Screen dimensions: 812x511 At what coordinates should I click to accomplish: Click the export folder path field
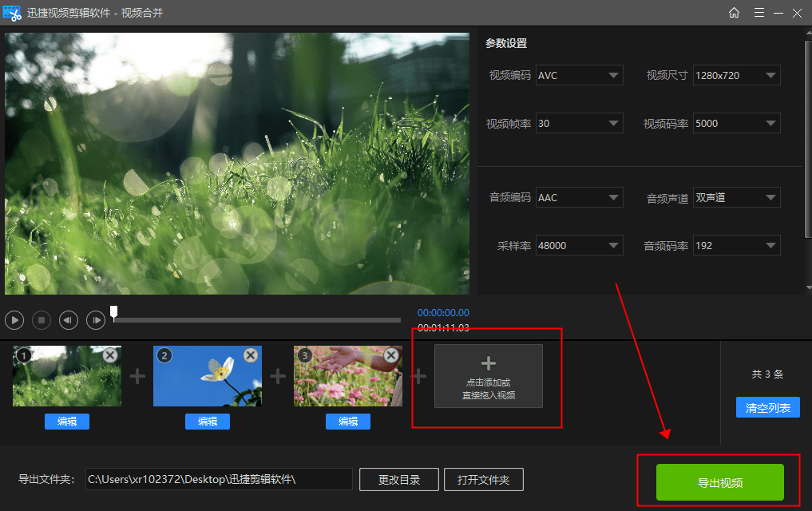pyautogui.click(x=219, y=479)
